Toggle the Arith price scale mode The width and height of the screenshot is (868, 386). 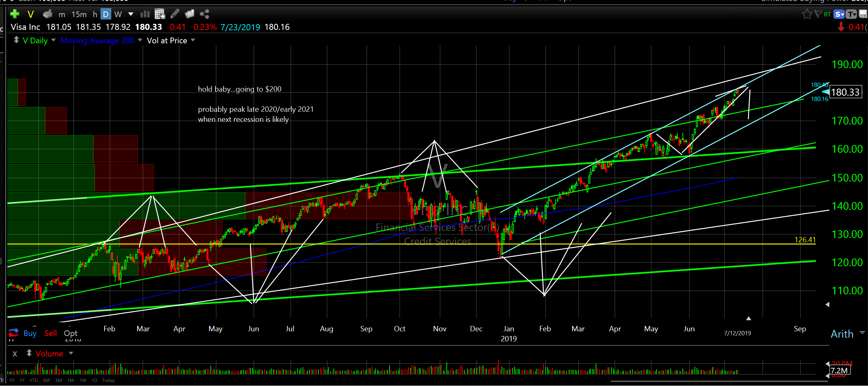click(x=842, y=334)
